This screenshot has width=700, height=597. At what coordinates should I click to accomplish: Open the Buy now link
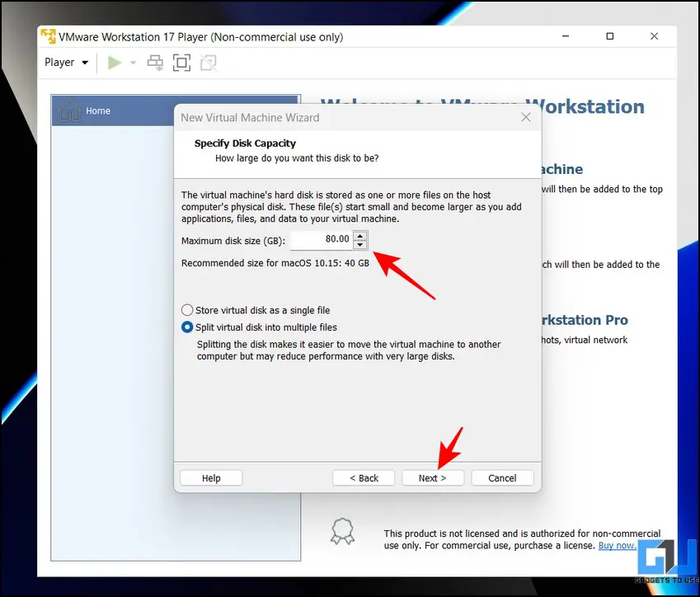[x=617, y=545]
